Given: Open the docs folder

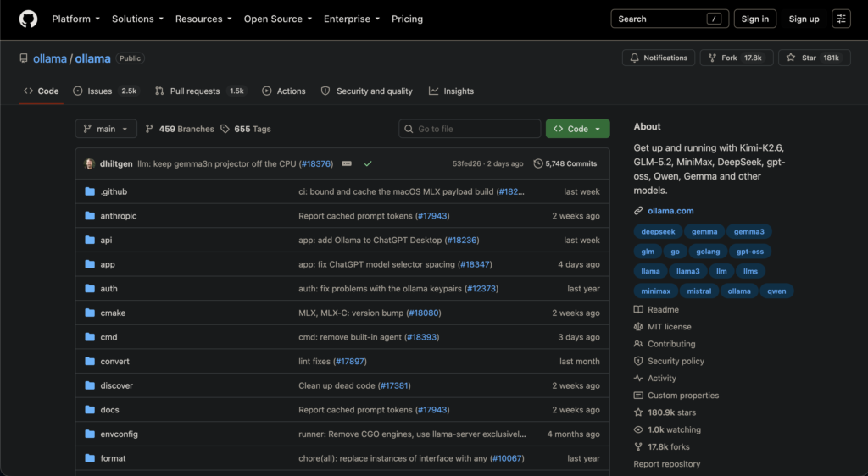Looking at the screenshot, I should pyautogui.click(x=109, y=410).
